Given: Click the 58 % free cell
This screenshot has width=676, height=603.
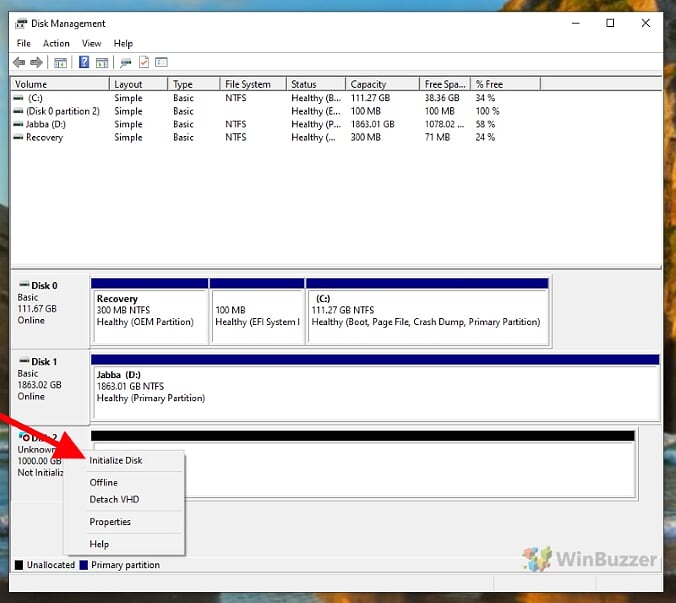Looking at the screenshot, I should point(485,124).
